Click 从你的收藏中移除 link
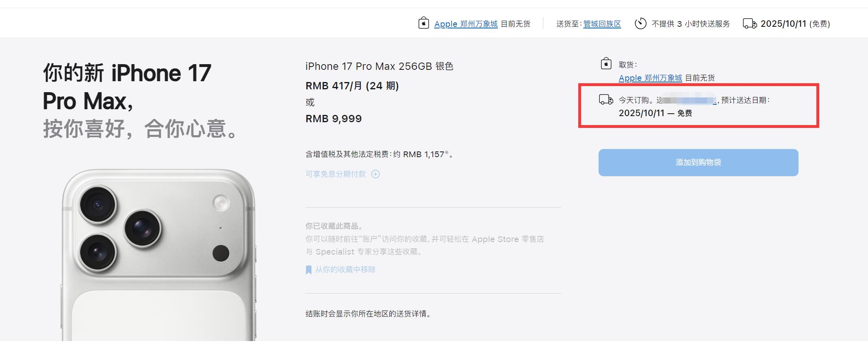 (x=345, y=270)
